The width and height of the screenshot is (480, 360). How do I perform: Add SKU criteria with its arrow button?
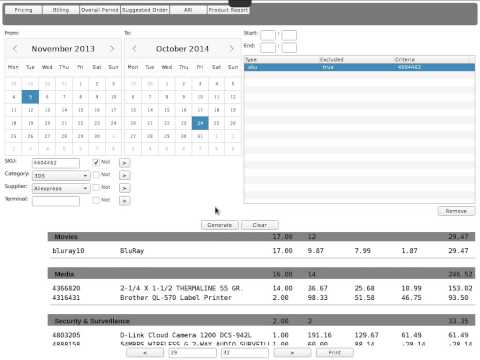click(124, 163)
